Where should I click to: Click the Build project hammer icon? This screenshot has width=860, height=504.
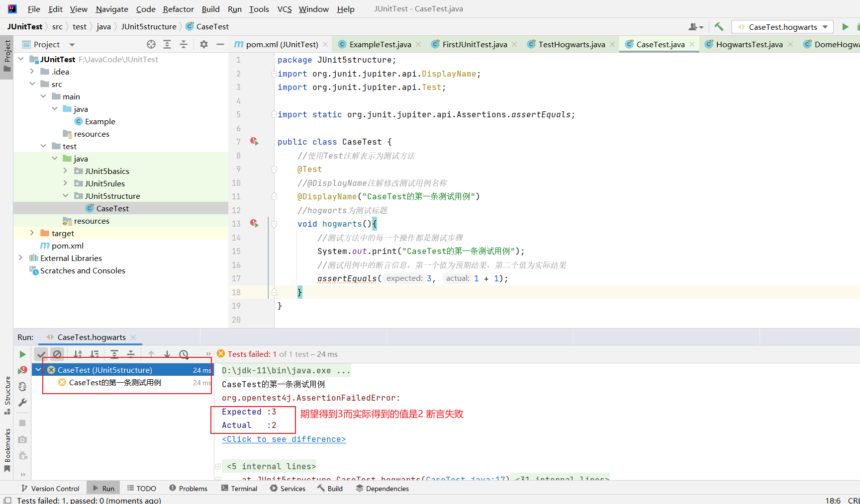click(x=719, y=27)
